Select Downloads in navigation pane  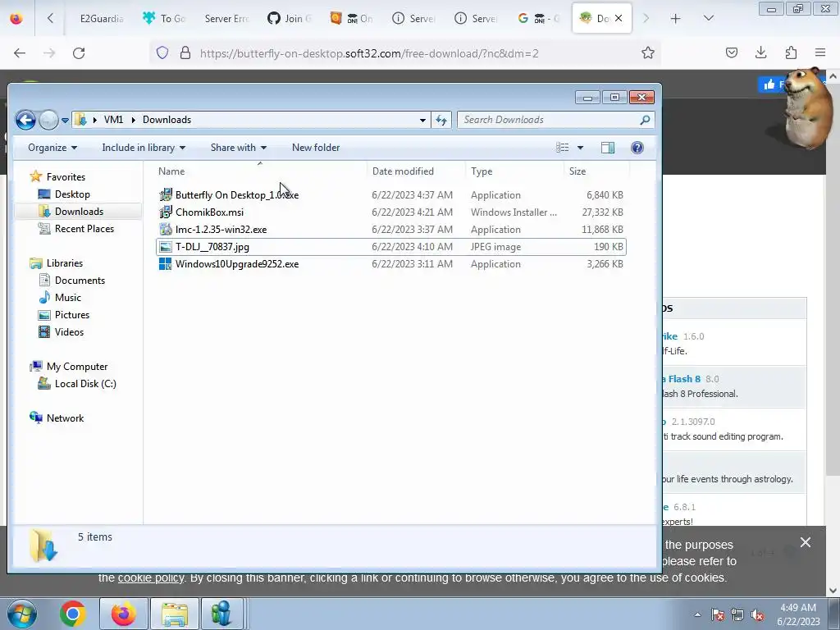click(x=79, y=212)
